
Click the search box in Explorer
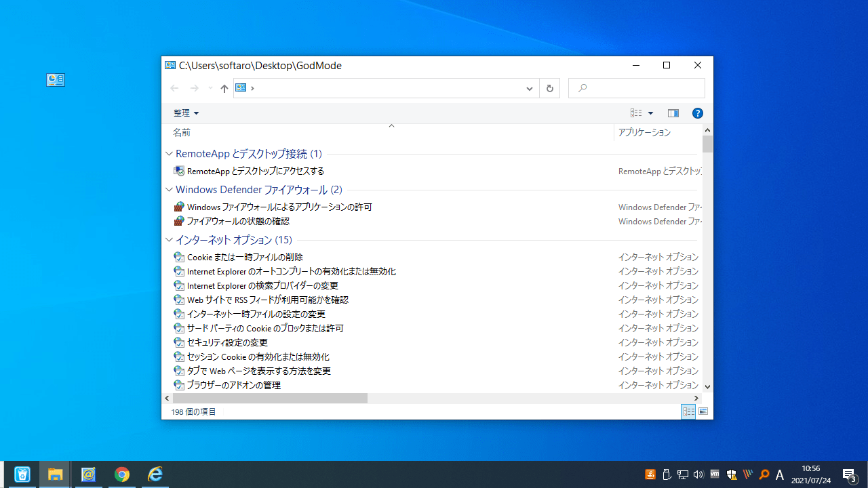point(637,88)
